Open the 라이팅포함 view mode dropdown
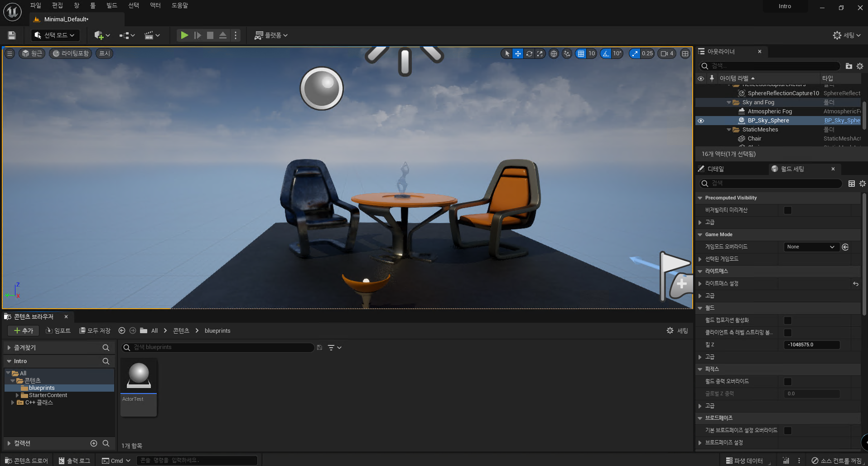The height and width of the screenshot is (466, 868). click(x=71, y=53)
